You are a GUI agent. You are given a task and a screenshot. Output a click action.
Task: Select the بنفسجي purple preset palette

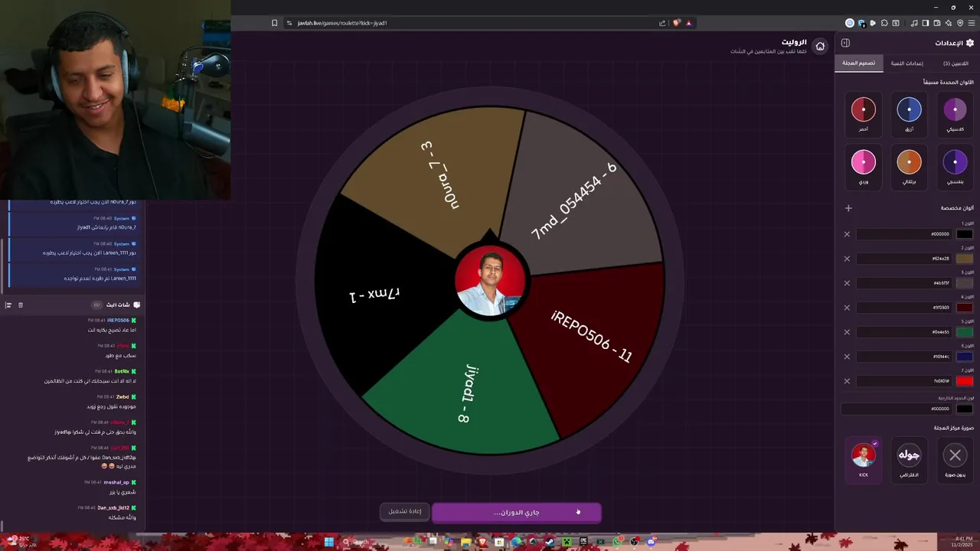pyautogui.click(x=955, y=167)
